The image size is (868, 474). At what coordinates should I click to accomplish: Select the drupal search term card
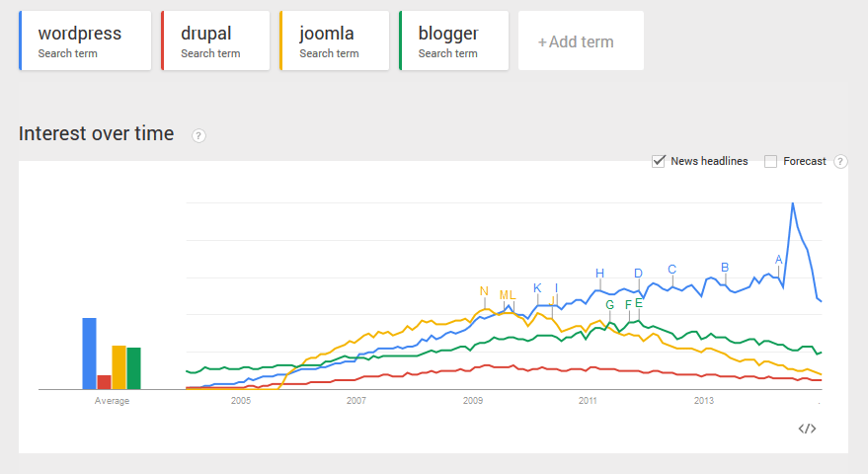point(215,40)
